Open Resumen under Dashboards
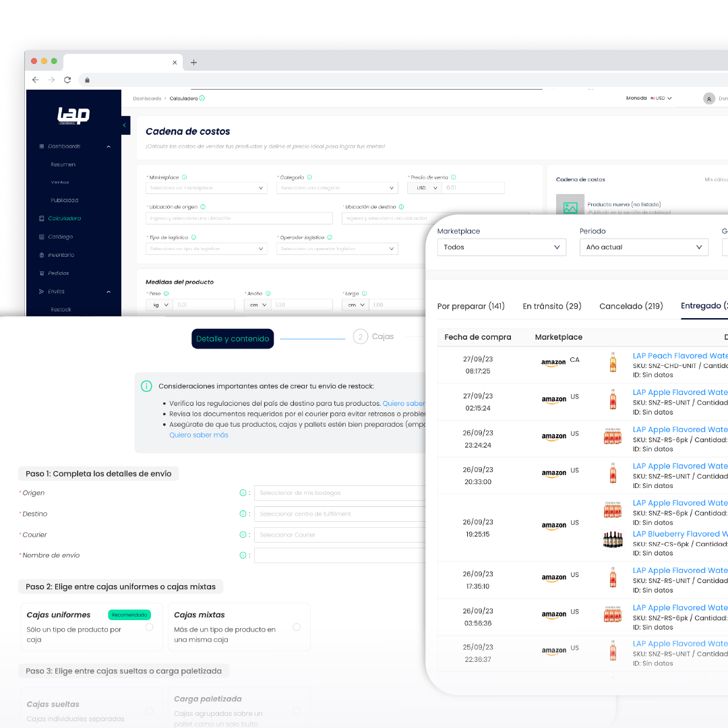Viewport: 728px width, 728px height. pos(63,164)
